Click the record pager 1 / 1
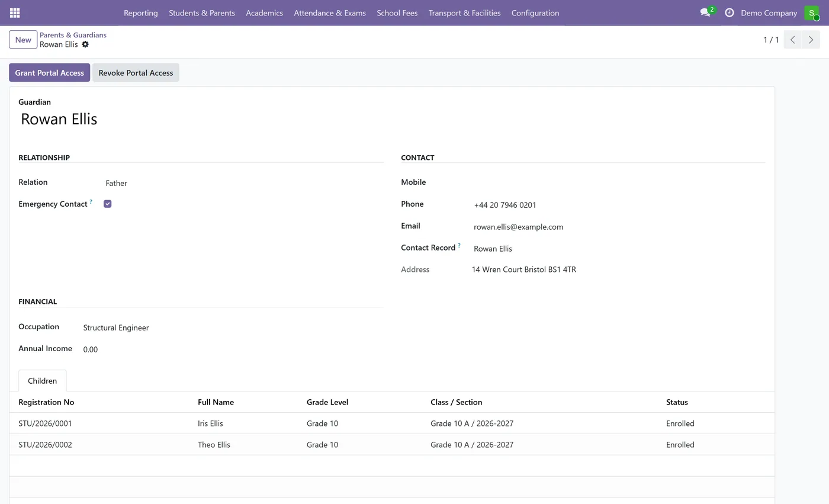The image size is (829, 504). (771, 40)
